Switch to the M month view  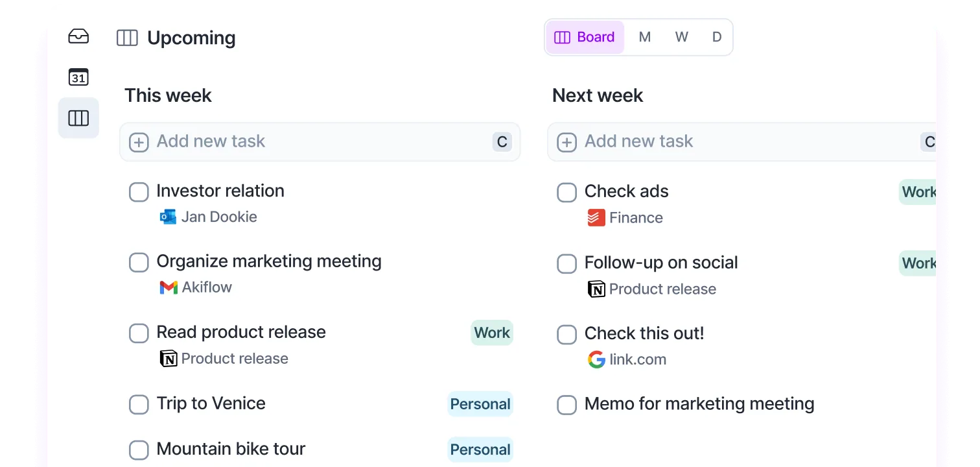645,37
